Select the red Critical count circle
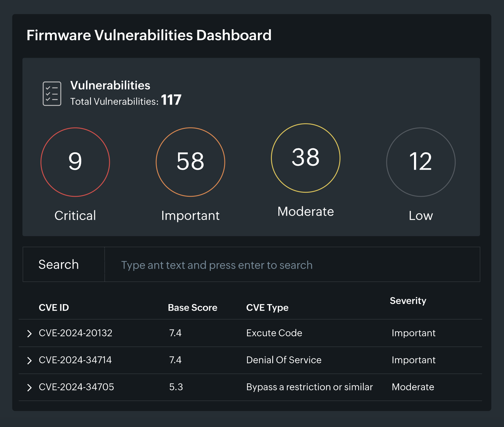 [75, 162]
